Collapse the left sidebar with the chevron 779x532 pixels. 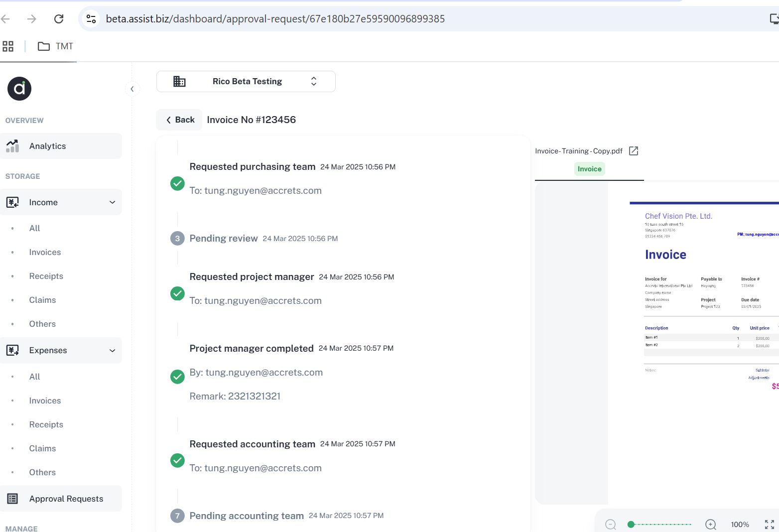coord(132,89)
